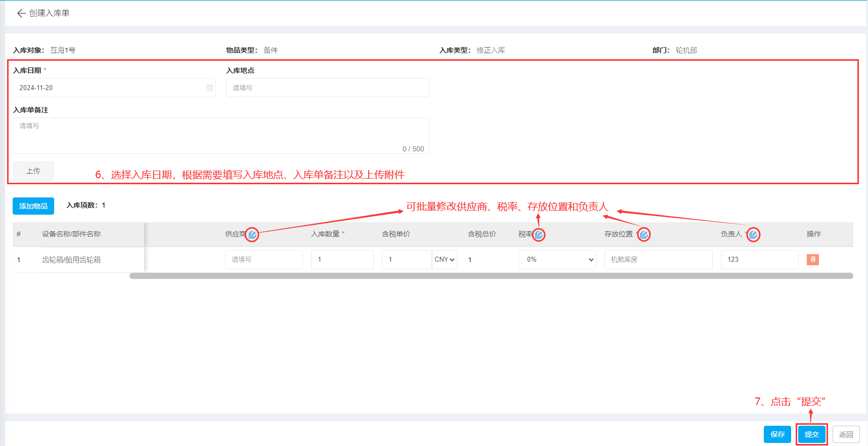This screenshot has width=868, height=446.
Task: Batch edit 存放位置 column icon
Action: pyautogui.click(x=644, y=234)
